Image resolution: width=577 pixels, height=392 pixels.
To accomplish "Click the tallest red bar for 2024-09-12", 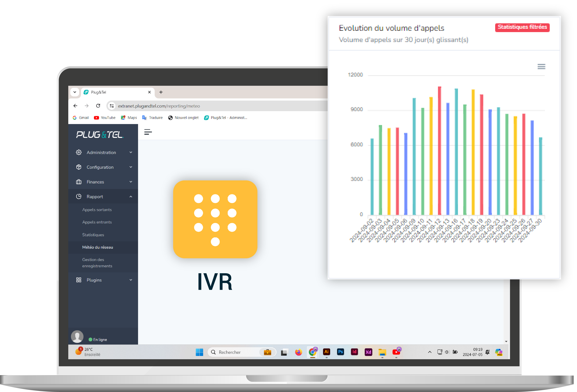I will pos(439,151).
